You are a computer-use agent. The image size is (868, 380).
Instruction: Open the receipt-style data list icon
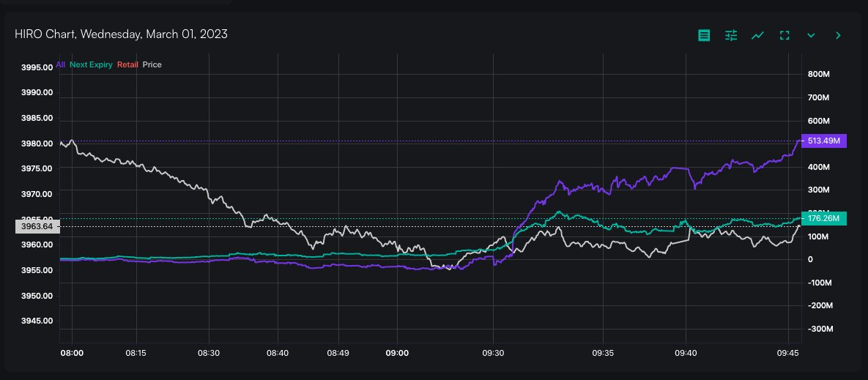(704, 35)
